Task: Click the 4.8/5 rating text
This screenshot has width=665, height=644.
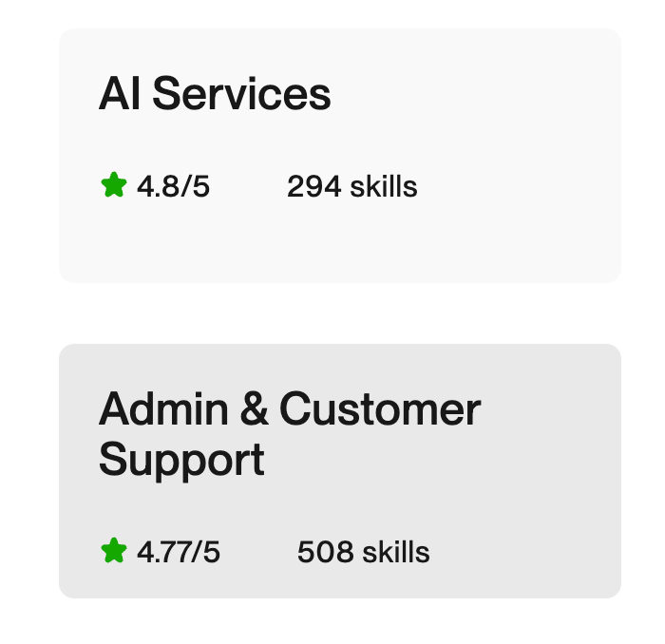Action: tap(173, 187)
